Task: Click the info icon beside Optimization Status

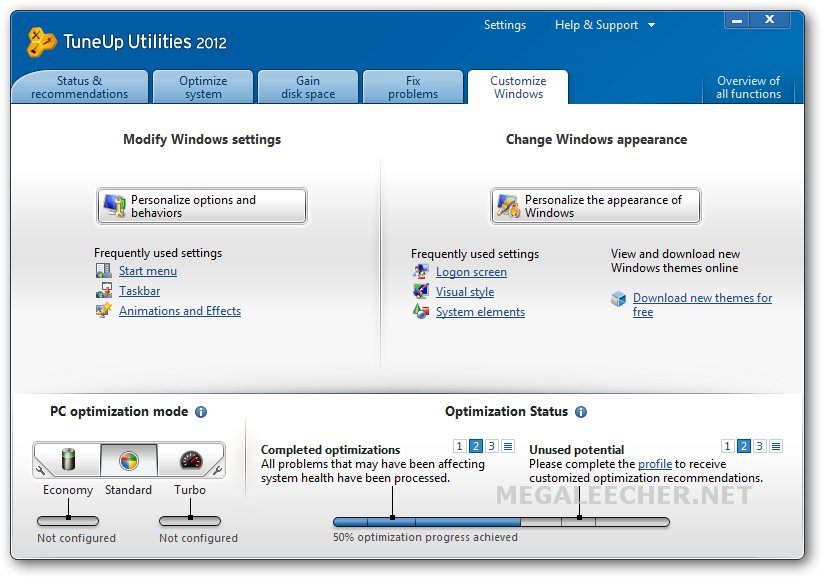Action: point(581,412)
